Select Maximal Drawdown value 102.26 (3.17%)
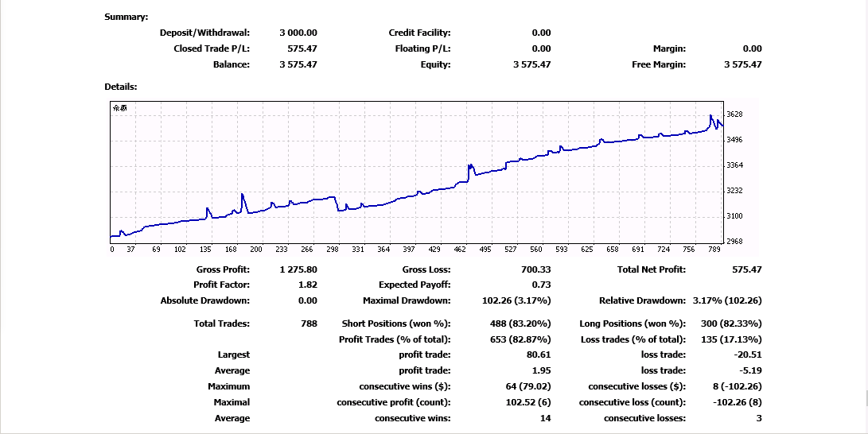This screenshot has width=868, height=434. click(x=516, y=300)
